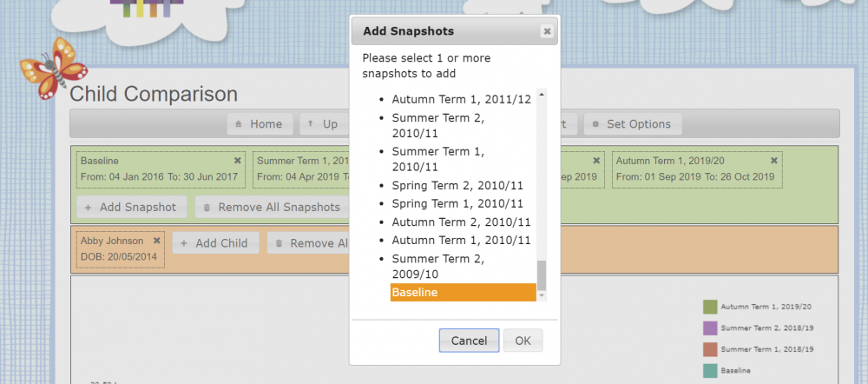This screenshot has height=384, width=868.
Task: Pick Autumn Term 2, 2010/11 snapshot
Action: 461,222
